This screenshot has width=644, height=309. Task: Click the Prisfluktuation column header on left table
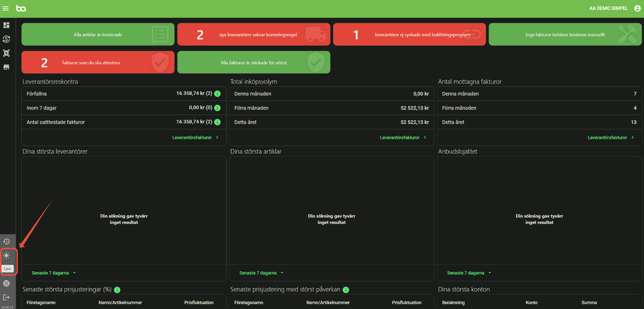pyautogui.click(x=199, y=303)
